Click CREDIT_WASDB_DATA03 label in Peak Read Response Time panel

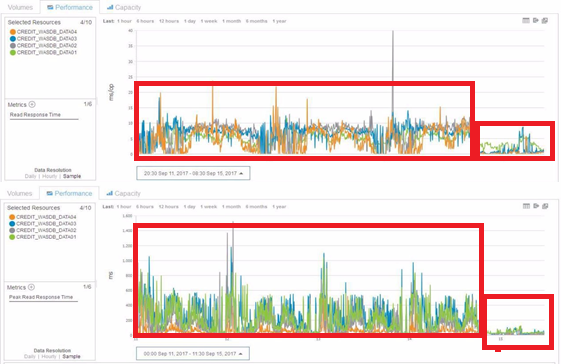pyautogui.click(x=46, y=223)
